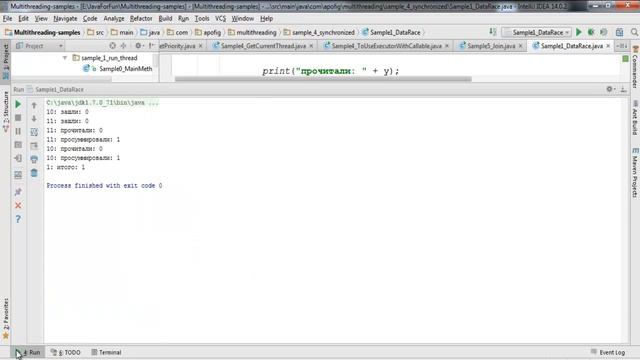Open the File menu
The height and width of the screenshot is (360, 640).
pos(7,18)
